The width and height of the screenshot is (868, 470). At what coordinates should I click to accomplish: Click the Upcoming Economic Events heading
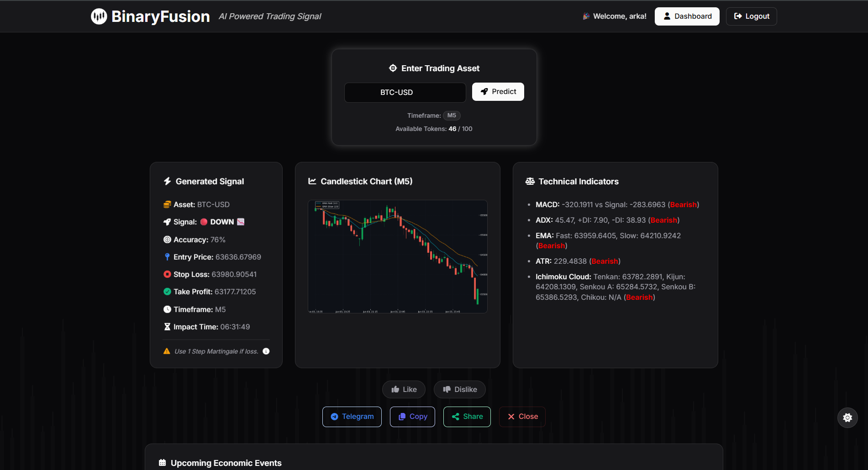[x=226, y=463]
